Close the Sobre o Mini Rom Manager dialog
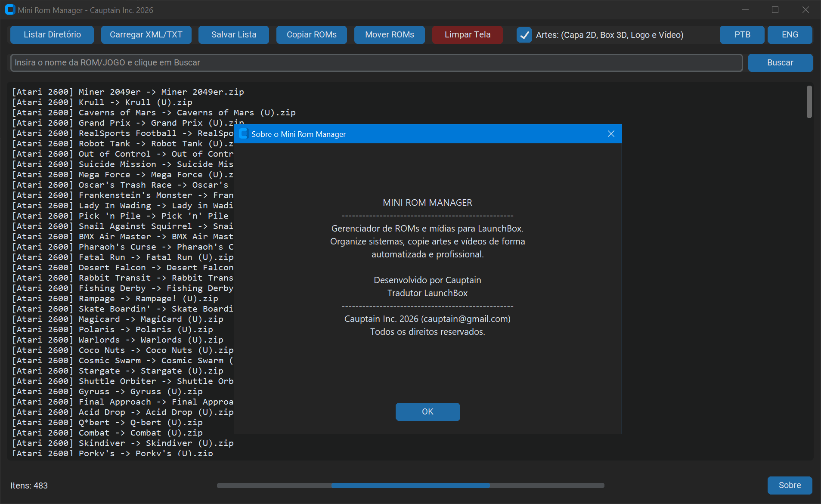The height and width of the screenshot is (504, 821). [611, 134]
